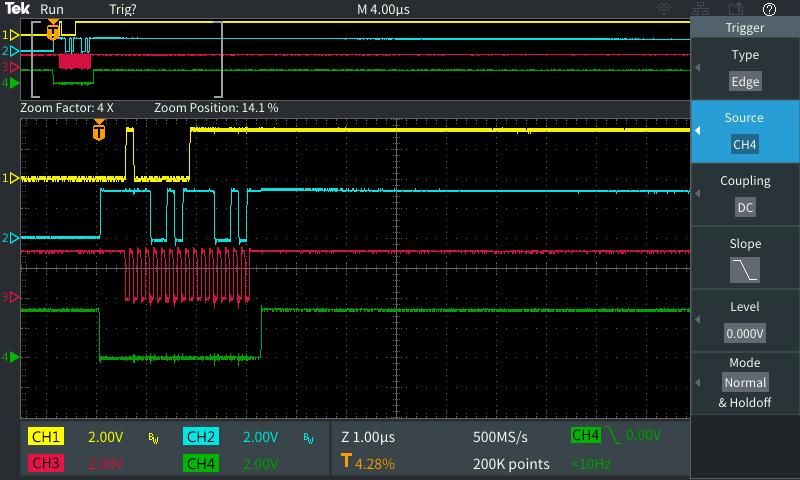The height and width of the screenshot is (480, 800).
Task: Expand the Mode & Holdoff arrow
Action: 697,383
